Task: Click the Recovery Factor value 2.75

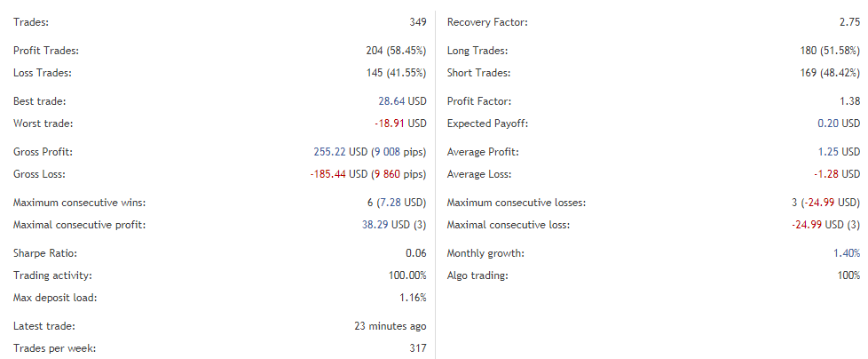Action: click(x=849, y=21)
